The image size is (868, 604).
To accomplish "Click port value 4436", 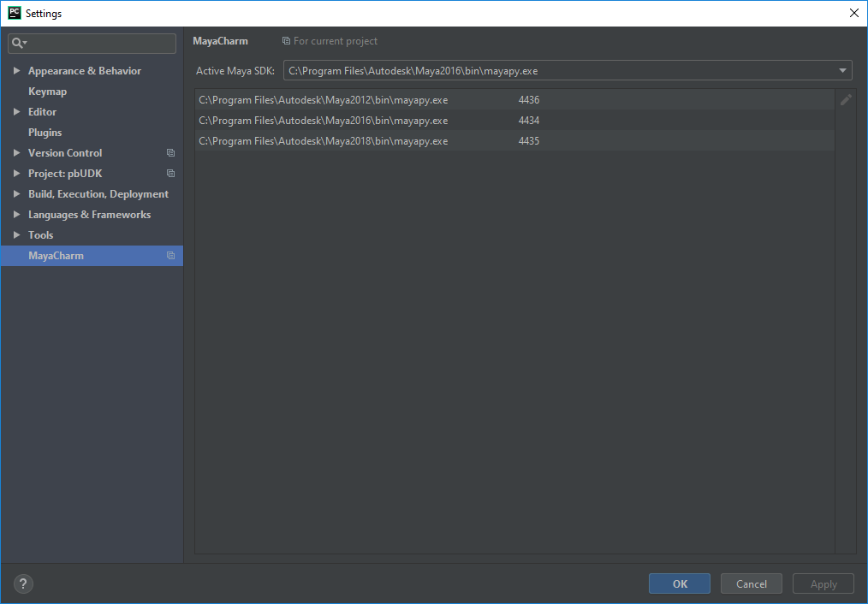I will tap(529, 100).
